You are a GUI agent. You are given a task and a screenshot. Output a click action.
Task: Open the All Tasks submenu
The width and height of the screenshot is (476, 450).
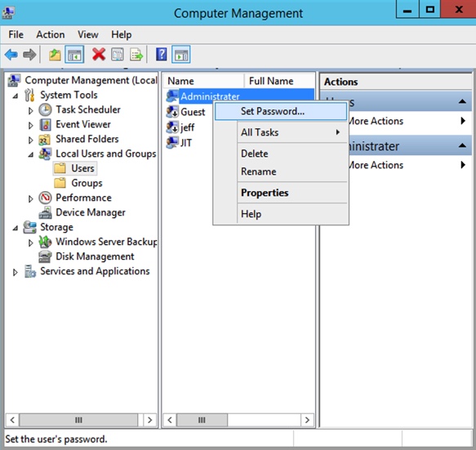(x=281, y=132)
